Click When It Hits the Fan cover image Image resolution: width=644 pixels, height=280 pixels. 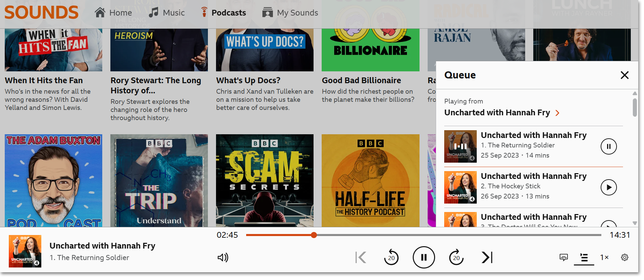(x=53, y=50)
